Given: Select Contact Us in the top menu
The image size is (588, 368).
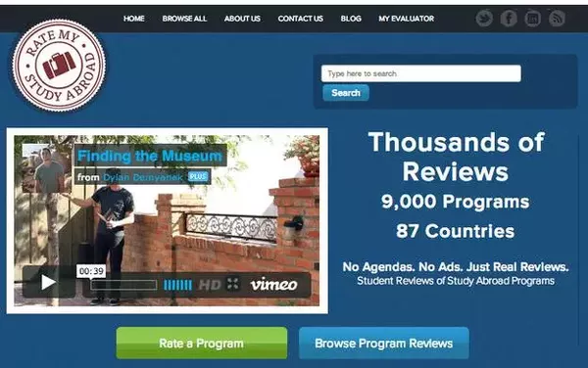Looking at the screenshot, I should [301, 19].
